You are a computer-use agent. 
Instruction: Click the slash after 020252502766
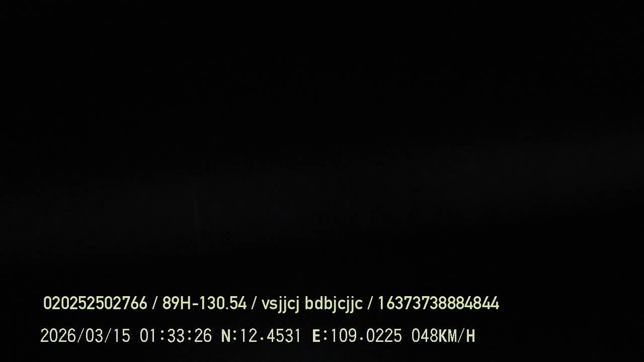(155, 303)
